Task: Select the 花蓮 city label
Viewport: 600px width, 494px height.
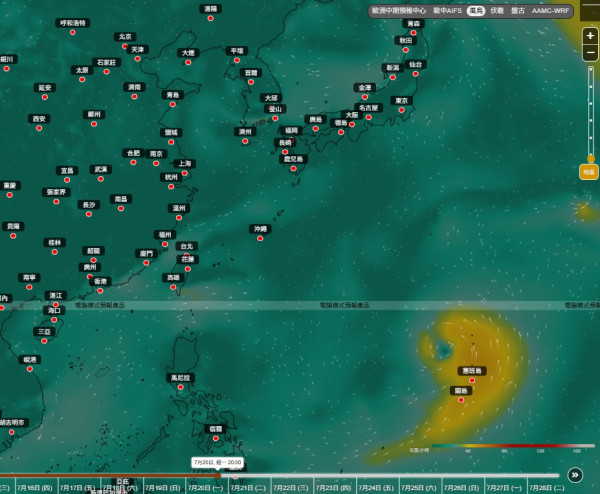Action: point(188,259)
